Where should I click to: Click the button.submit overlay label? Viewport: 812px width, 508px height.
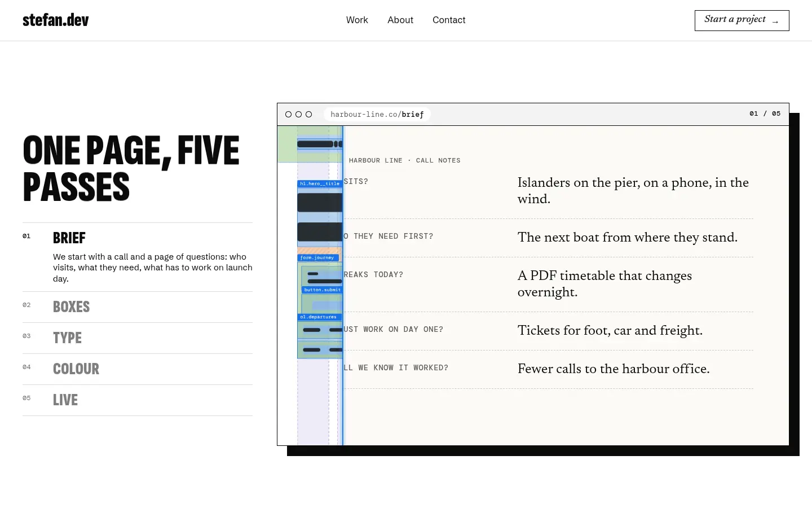coord(322,290)
